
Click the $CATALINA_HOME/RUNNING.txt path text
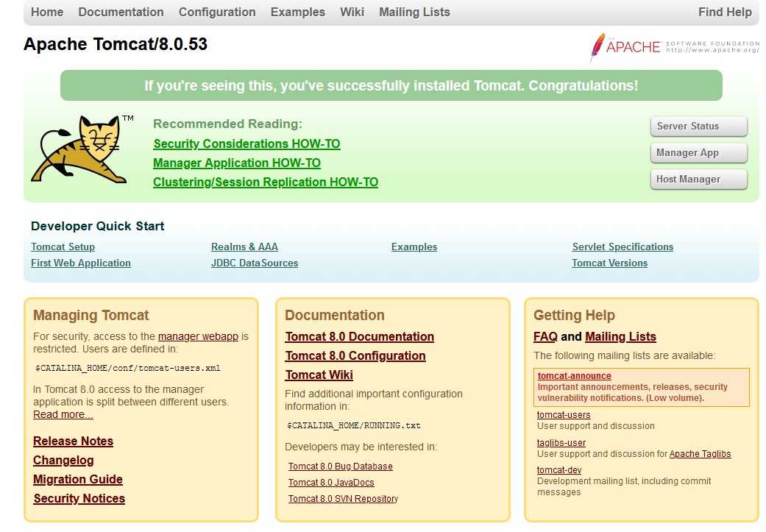pos(354,425)
